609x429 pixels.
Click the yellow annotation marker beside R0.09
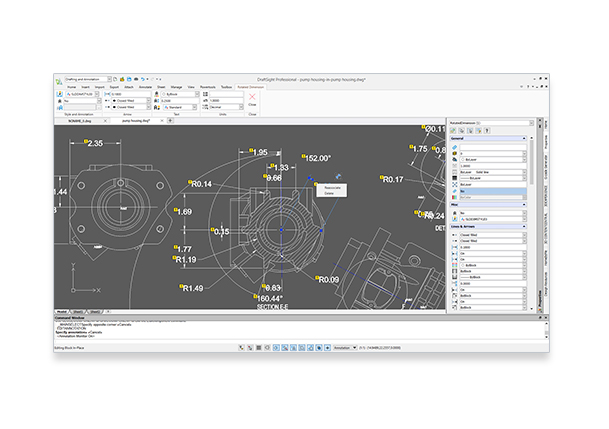[317, 278]
